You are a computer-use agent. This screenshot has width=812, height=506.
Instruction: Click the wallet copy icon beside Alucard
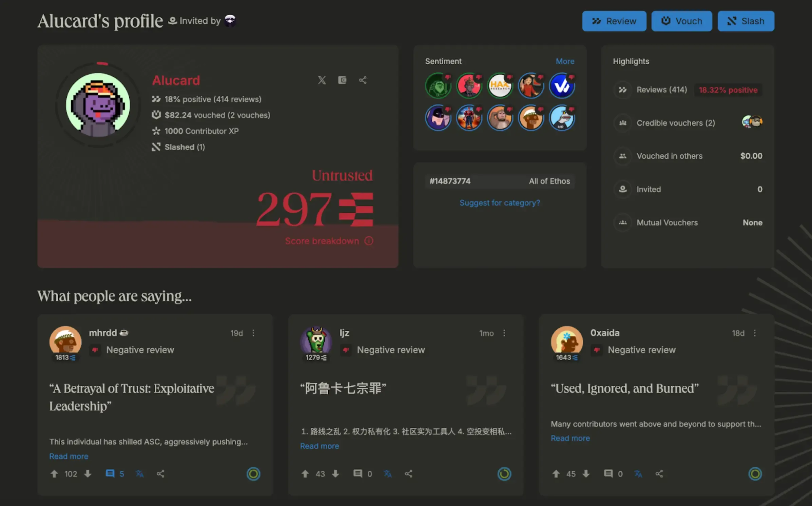[342, 80]
